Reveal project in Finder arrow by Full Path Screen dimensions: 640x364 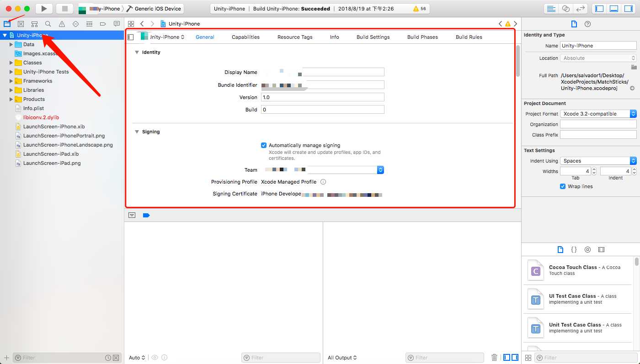pyautogui.click(x=632, y=88)
